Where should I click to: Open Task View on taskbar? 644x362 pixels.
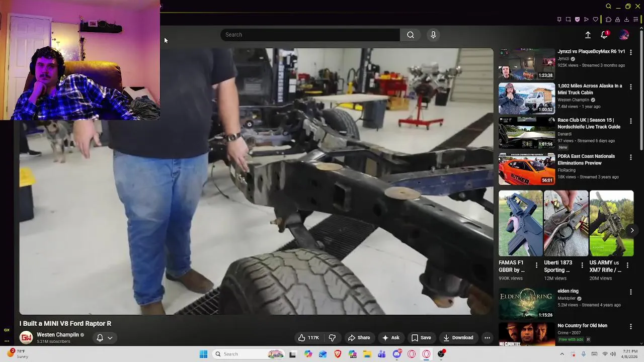293,354
